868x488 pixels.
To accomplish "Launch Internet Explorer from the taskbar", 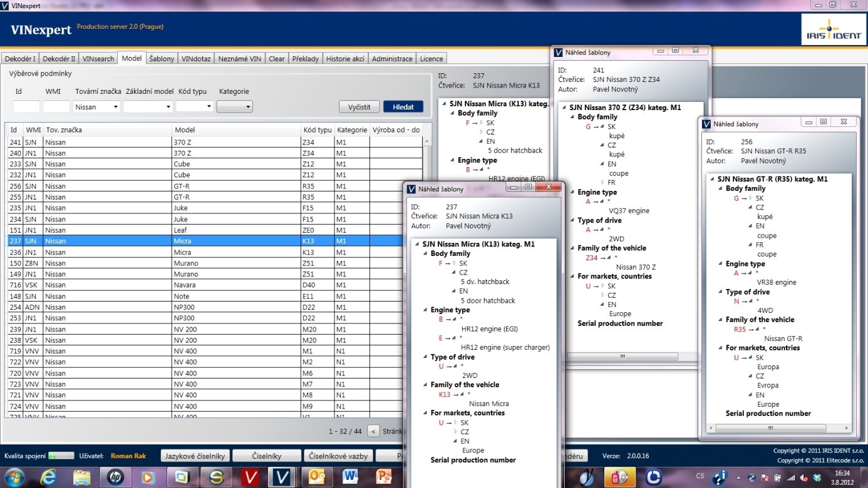I will pos(48,477).
